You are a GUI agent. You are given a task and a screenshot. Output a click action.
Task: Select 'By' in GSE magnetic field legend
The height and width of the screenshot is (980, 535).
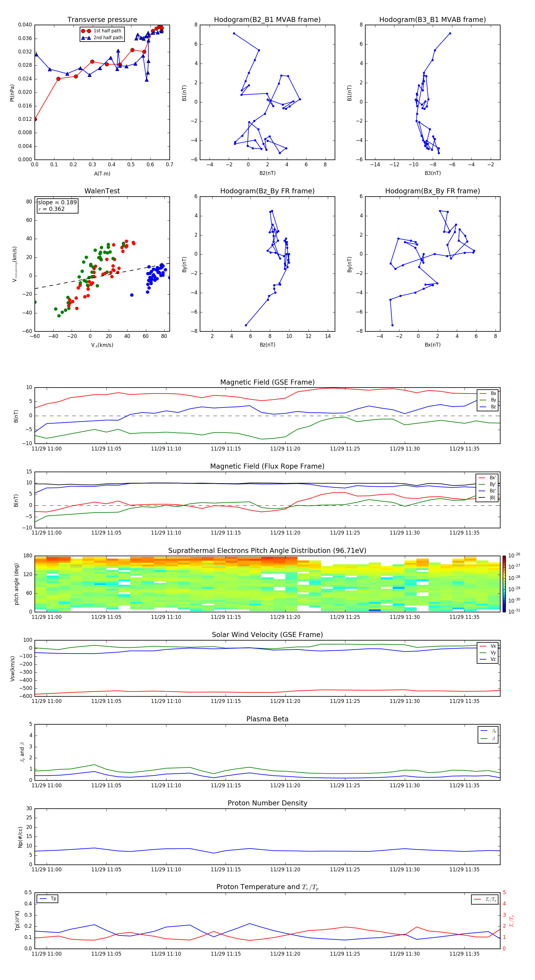[488, 400]
